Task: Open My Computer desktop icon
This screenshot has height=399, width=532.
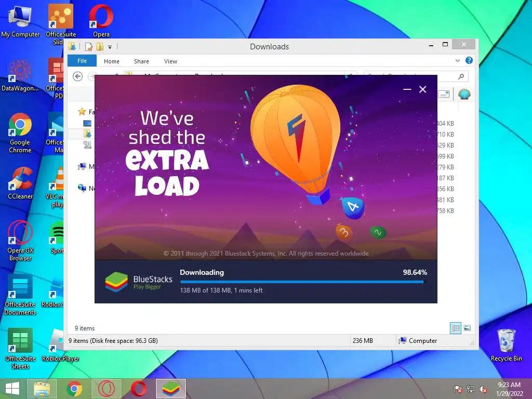Action: click(x=20, y=21)
